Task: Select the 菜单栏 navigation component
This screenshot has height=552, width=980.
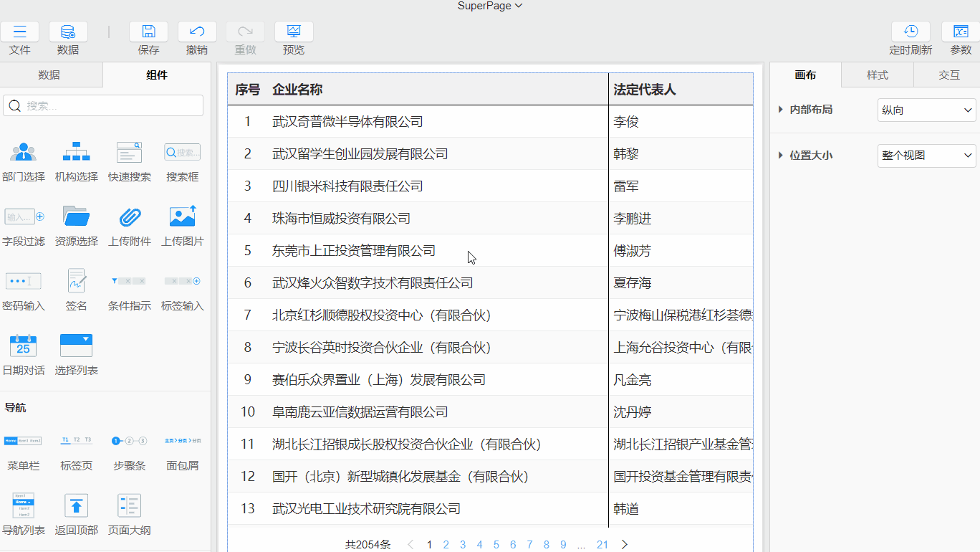Action: pos(24,440)
